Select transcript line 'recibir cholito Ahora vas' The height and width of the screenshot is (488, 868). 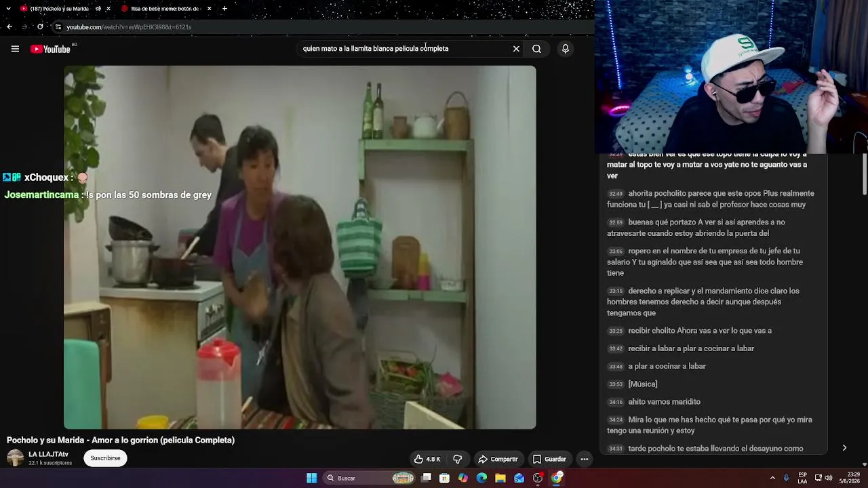point(711,331)
